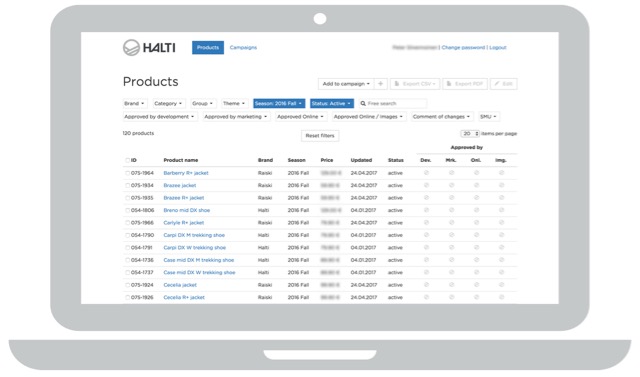
Task: Expand Approved Online / Images dropdown
Action: pos(369,117)
